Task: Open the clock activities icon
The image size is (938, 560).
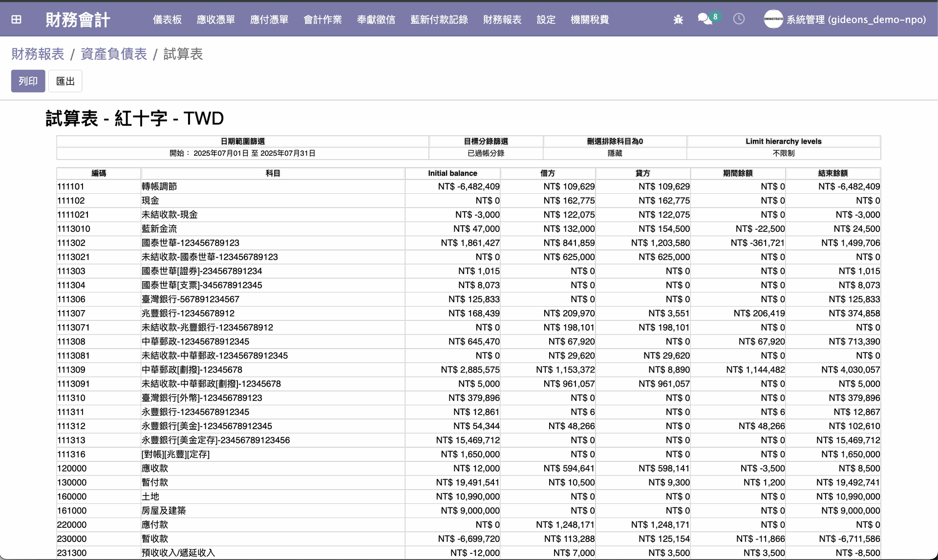Action: 739,19
